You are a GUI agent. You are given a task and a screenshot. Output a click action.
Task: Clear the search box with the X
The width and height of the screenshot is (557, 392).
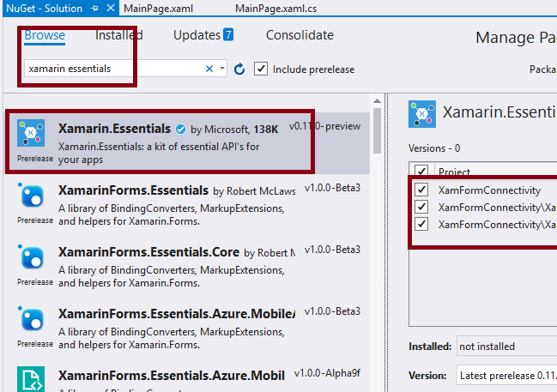coord(209,69)
